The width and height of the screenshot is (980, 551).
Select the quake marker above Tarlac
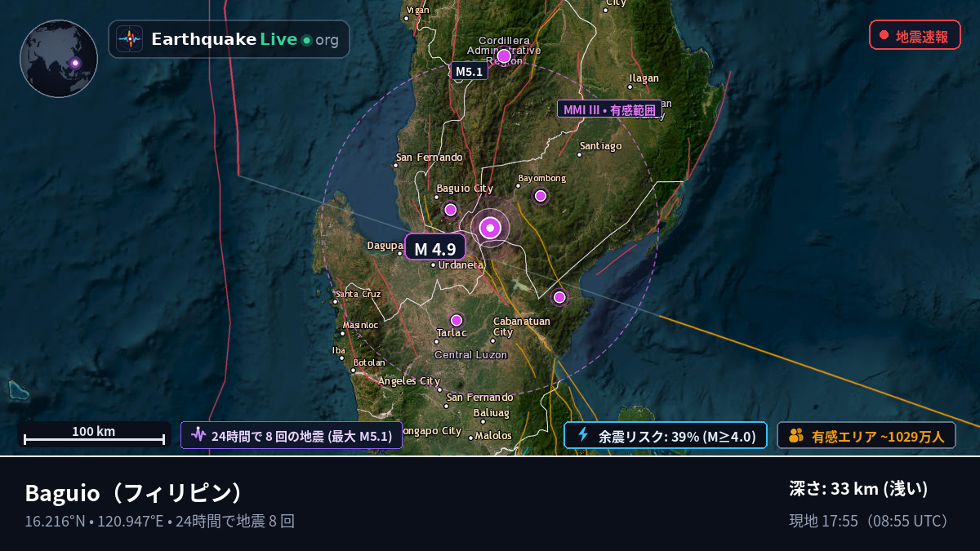tap(457, 320)
